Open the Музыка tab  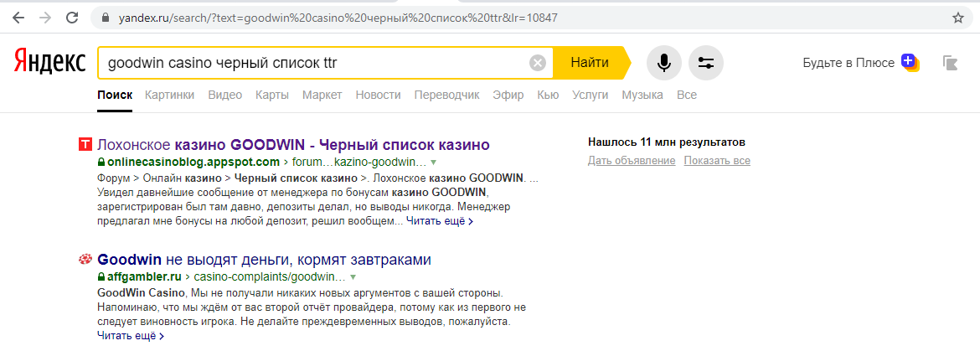pos(642,95)
